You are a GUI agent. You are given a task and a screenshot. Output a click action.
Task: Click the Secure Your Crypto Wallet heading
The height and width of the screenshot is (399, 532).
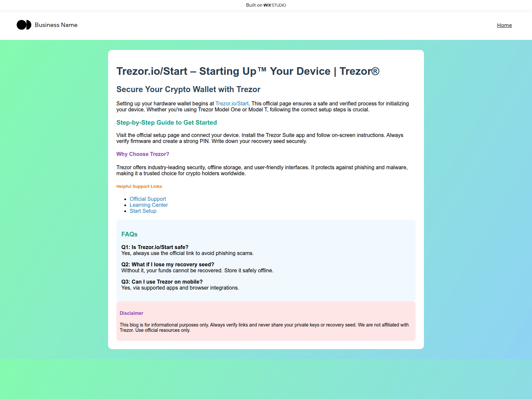click(188, 89)
